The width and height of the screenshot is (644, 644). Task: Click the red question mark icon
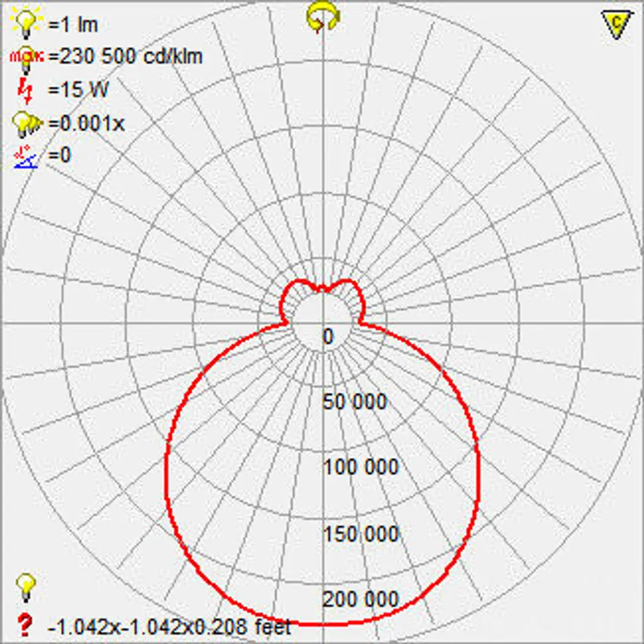coord(25,625)
